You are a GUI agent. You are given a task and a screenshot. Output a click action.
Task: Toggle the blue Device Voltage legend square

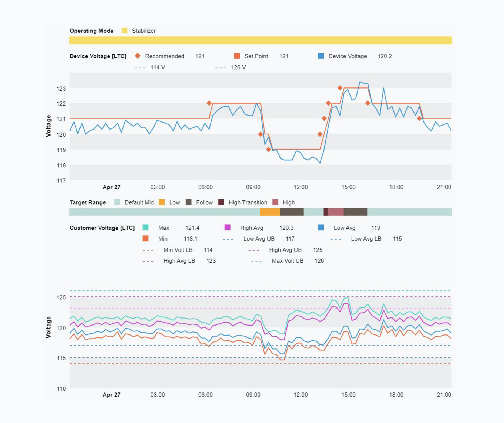pos(321,56)
